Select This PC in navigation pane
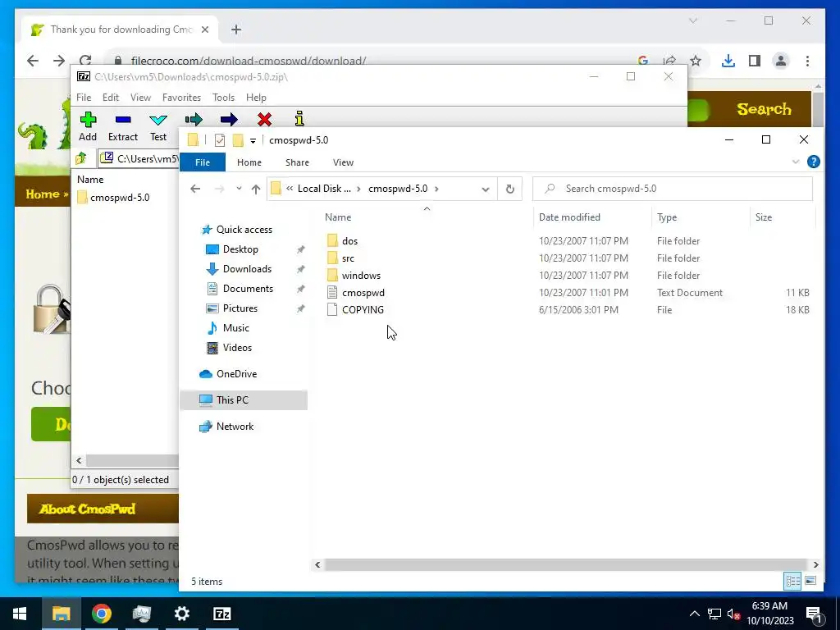This screenshot has width=840, height=630. (x=244, y=400)
